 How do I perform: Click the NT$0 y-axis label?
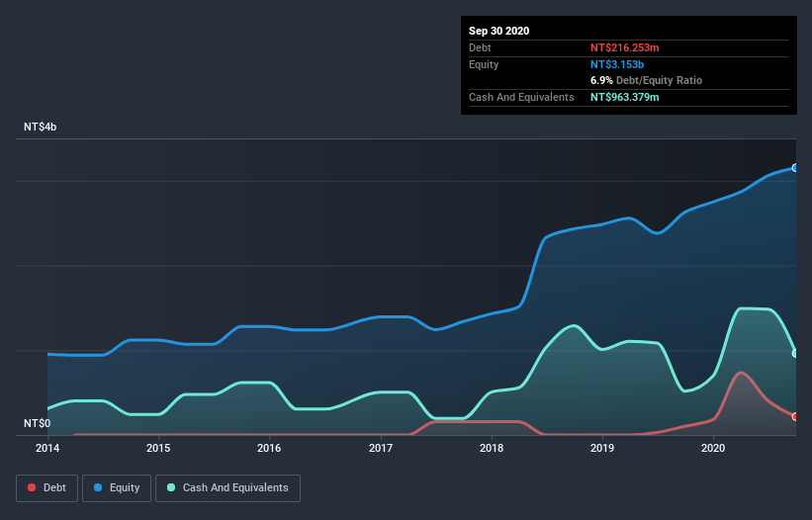coord(38,423)
